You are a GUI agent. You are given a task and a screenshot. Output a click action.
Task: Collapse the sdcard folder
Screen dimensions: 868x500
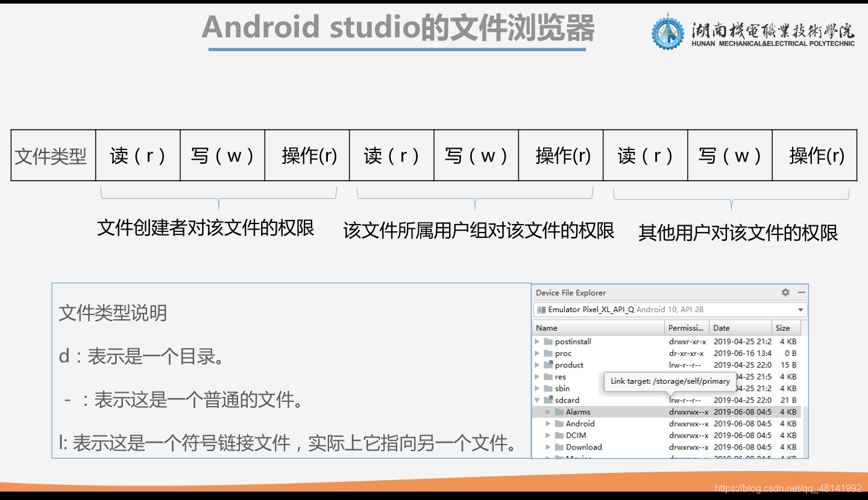[537, 400]
